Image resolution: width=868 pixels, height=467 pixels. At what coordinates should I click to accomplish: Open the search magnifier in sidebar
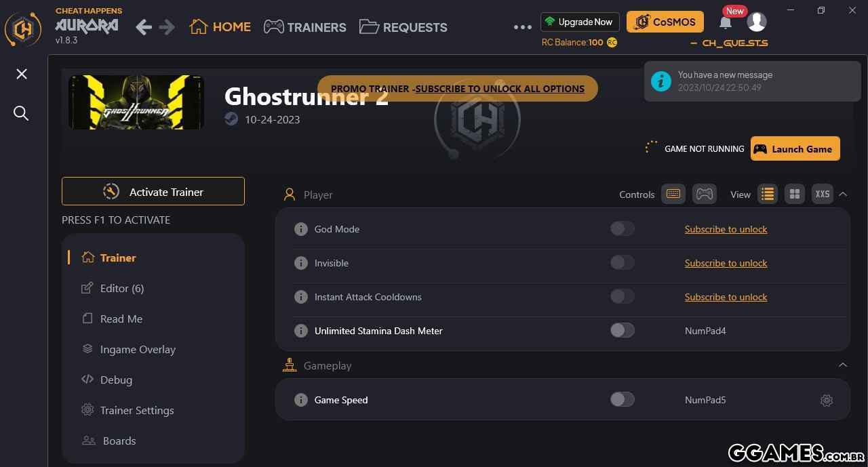[21, 113]
